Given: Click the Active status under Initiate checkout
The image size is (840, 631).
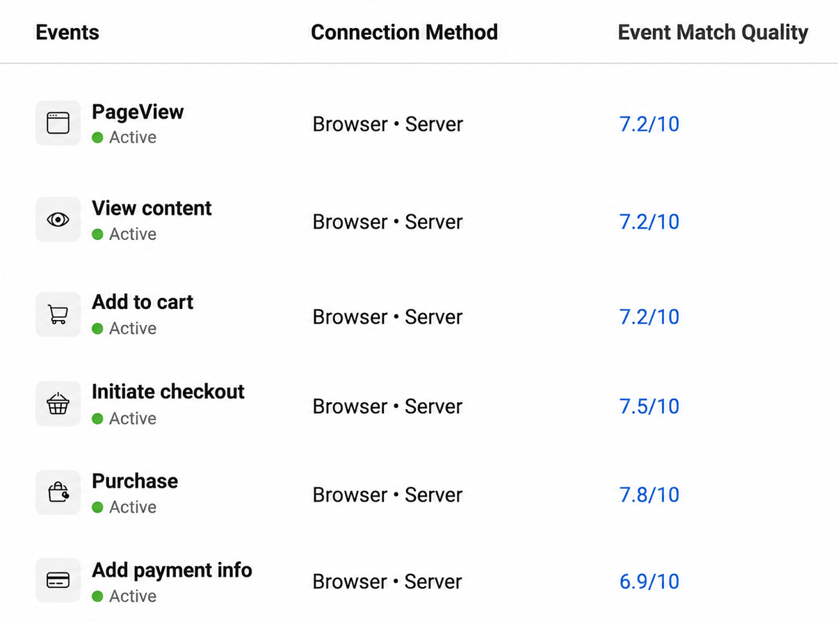Looking at the screenshot, I should (x=124, y=419).
